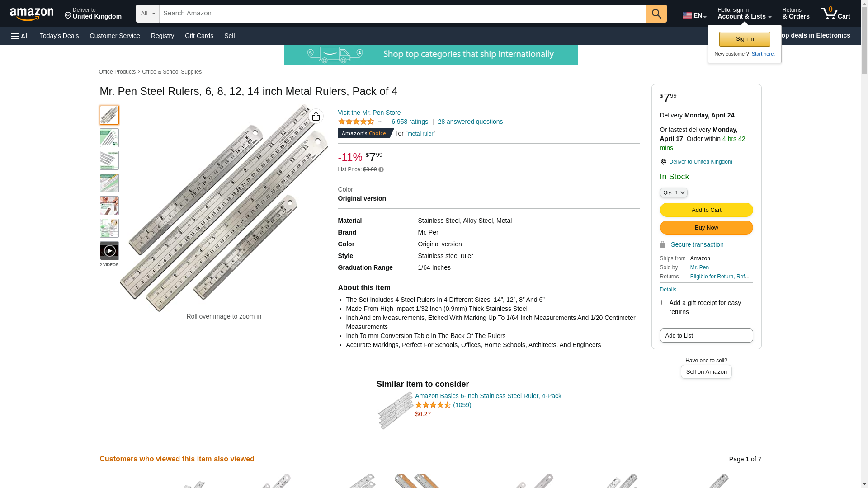The image size is (868, 488).
Task: Click the Deliver to United Kingdom location icon
Action: pos(663,162)
